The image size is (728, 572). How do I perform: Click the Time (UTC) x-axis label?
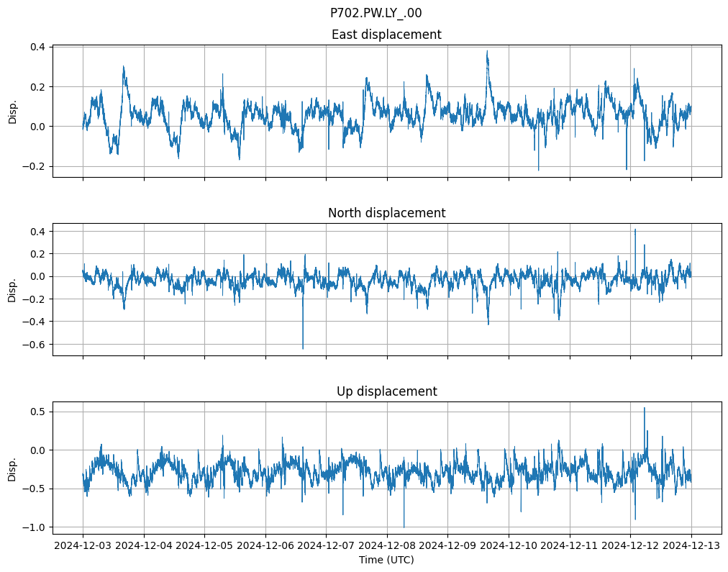(386, 560)
